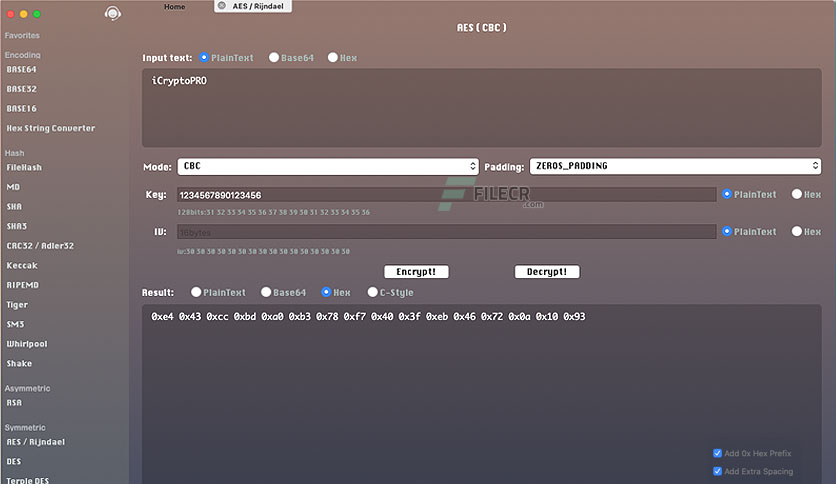Switch to the Home tab

pos(174,6)
